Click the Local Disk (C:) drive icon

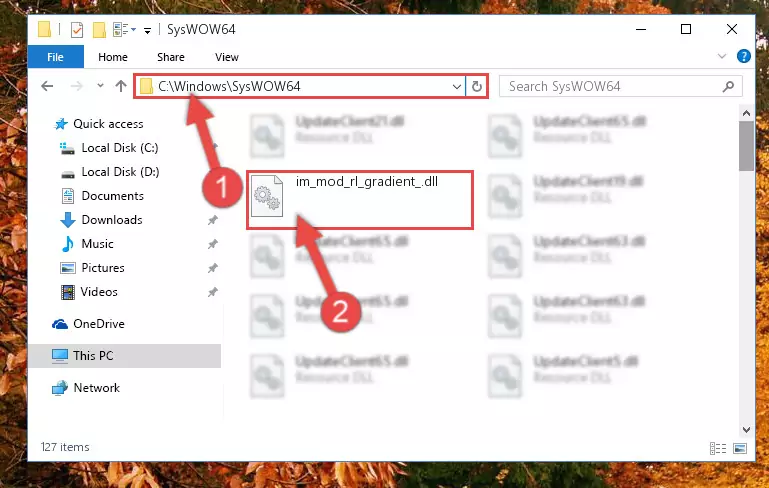coord(67,148)
